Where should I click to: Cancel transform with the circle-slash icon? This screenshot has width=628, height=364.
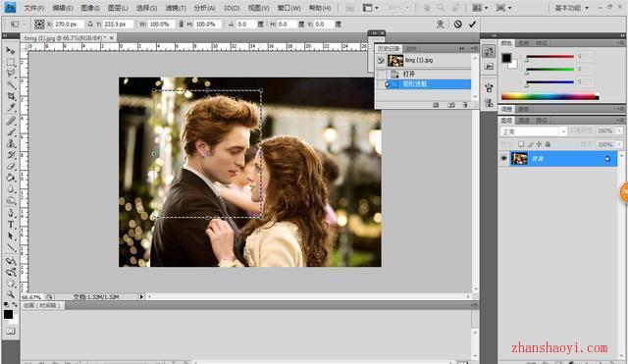point(457,24)
